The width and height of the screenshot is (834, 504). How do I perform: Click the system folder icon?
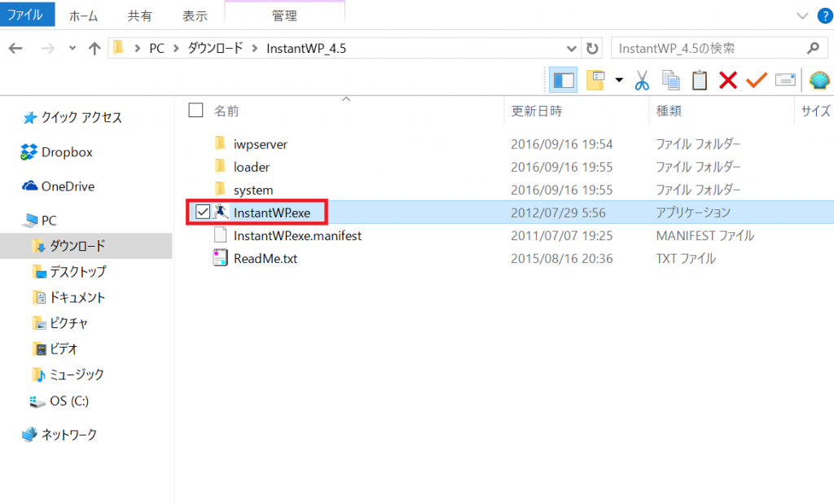(x=220, y=189)
